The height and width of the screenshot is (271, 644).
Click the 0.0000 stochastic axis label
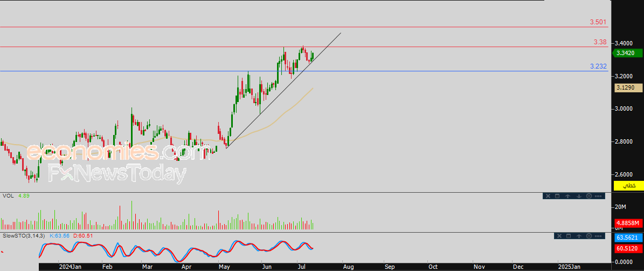pos(625,261)
